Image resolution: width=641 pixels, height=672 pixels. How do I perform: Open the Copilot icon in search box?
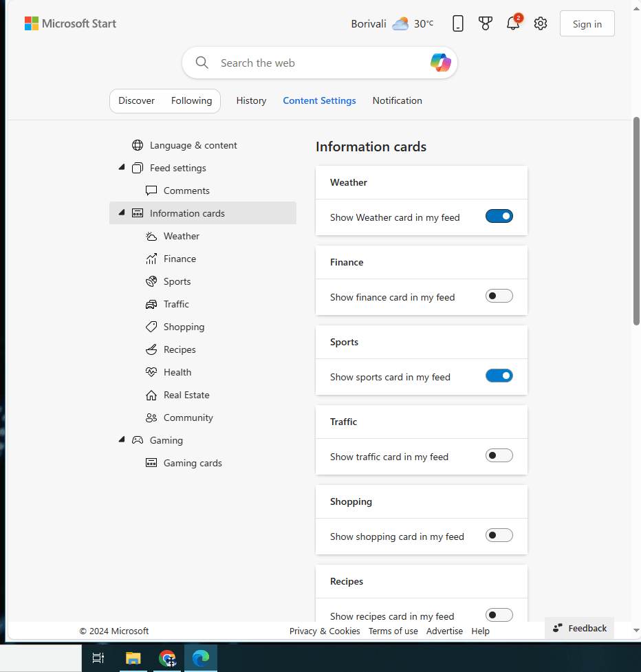coord(440,63)
